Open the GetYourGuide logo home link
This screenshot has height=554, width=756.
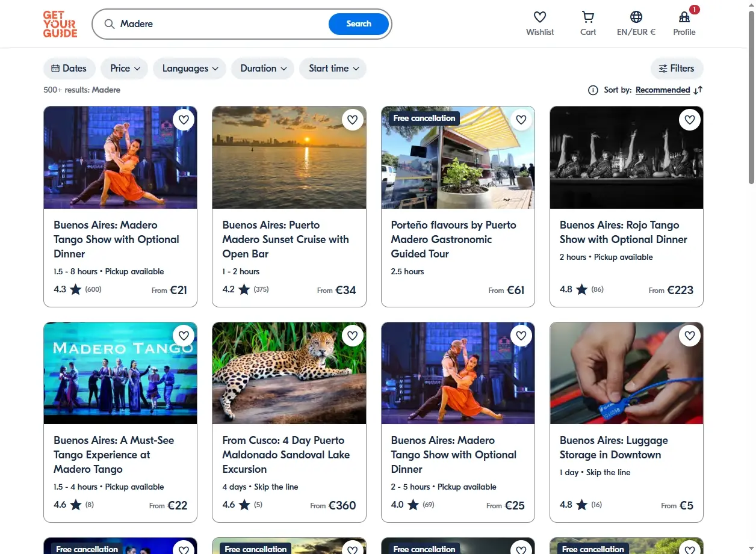(x=60, y=24)
